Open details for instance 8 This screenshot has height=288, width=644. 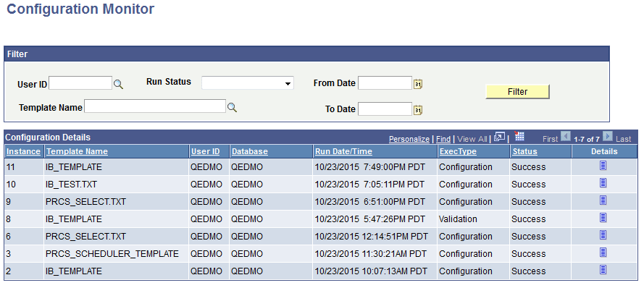[x=603, y=217]
